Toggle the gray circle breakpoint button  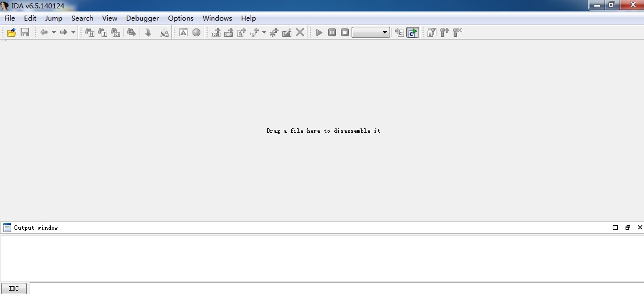click(196, 32)
